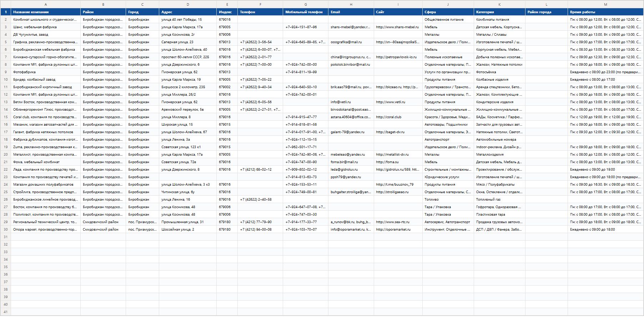Click the 'Район города' header cell

pyautogui.click(x=547, y=12)
